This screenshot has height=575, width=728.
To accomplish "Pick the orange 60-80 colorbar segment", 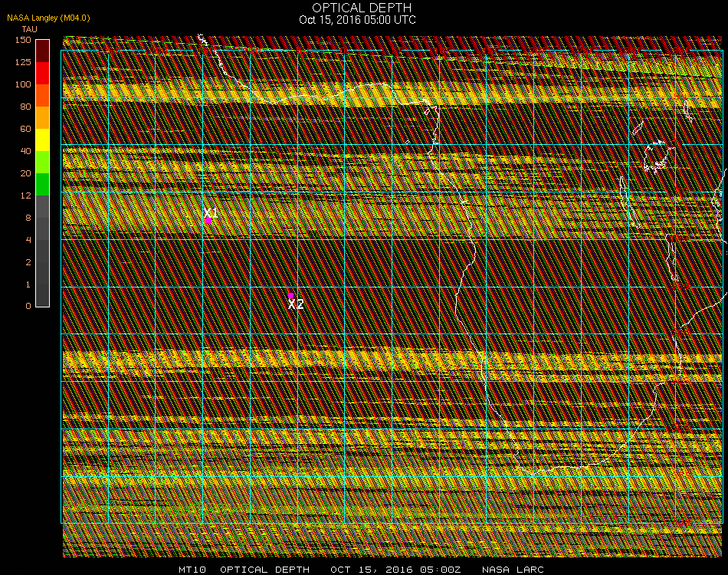I will (42, 118).
